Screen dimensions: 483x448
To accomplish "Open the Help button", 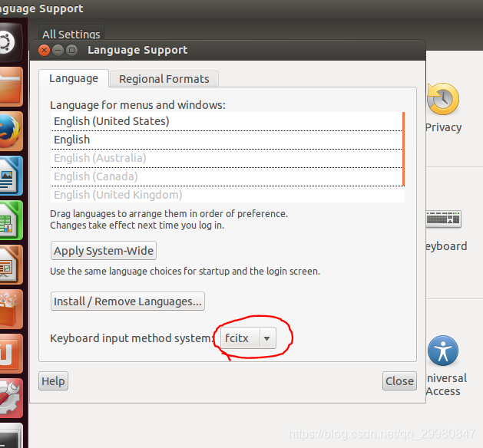I will [x=53, y=381].
